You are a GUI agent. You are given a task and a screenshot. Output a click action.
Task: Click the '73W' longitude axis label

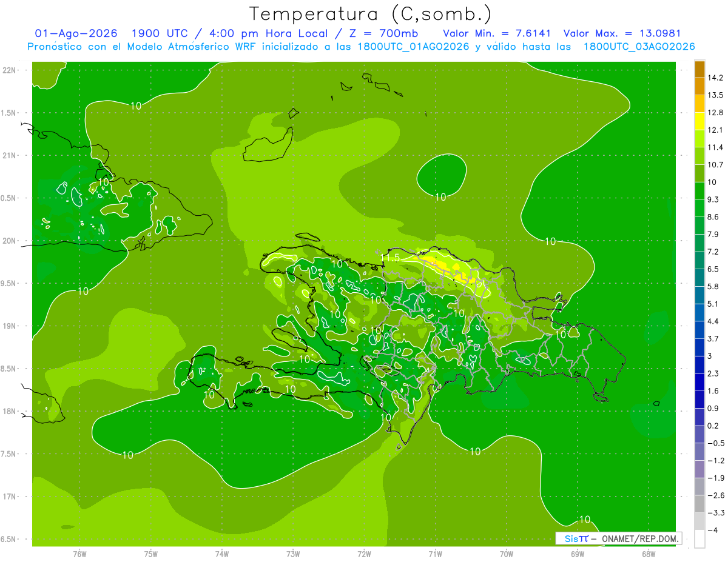[x=293, y=554]
